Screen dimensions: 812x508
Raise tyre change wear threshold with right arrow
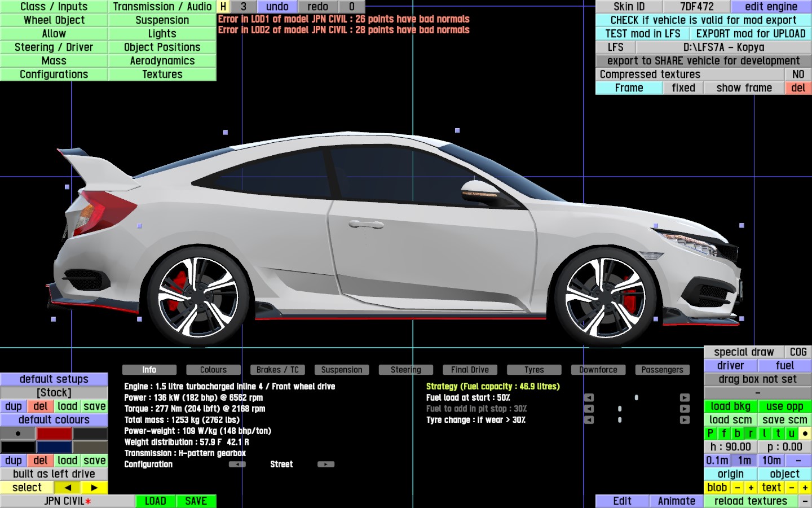(x=685, y=420)
